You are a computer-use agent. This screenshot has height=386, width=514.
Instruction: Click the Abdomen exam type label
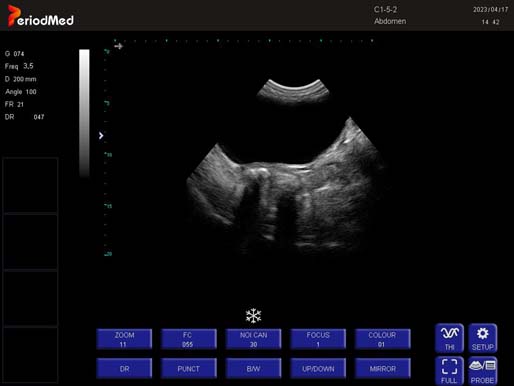click(390, 21)
